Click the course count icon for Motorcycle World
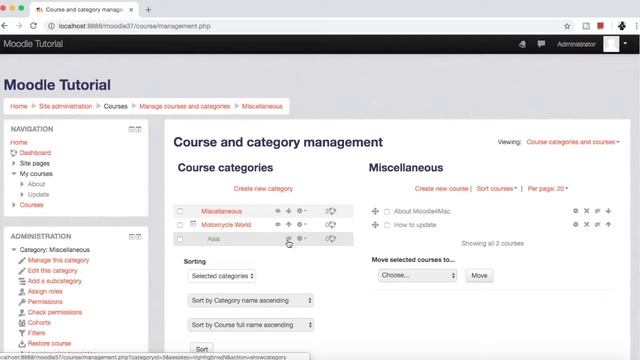This screenshot has width=640, height=360. pos(331,224)
